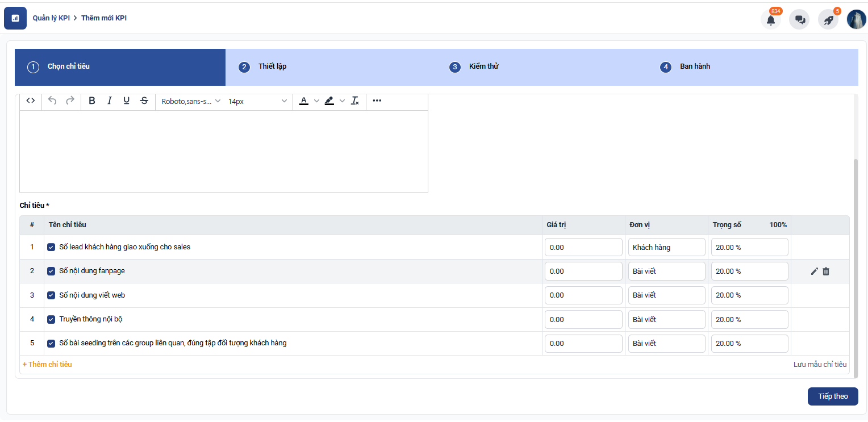Switch to the Kiểm thử step
This screenshot has height=422, width=868.
pyautogui.click(x=483, y=66)
